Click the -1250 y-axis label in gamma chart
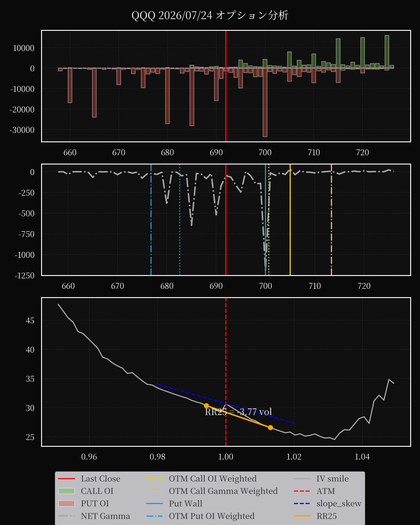 point(25,275)
